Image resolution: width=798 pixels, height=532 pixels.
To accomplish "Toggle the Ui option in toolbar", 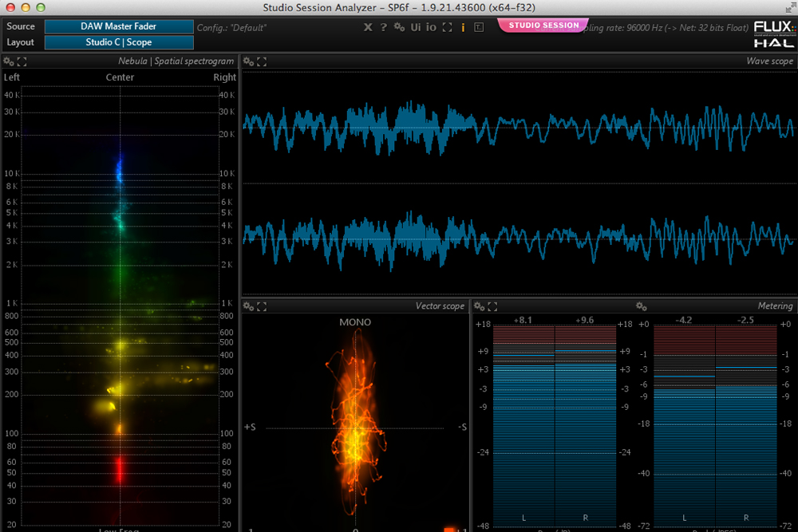I will click(x=416, y=27).
